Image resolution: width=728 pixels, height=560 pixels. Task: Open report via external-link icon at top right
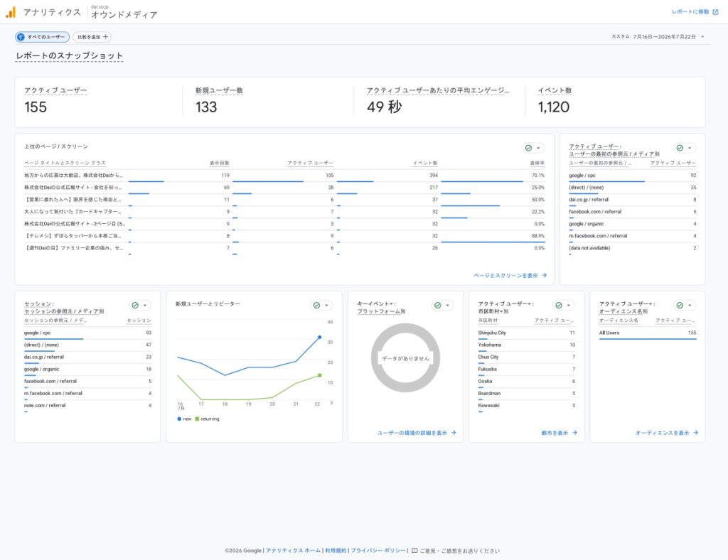715,12
